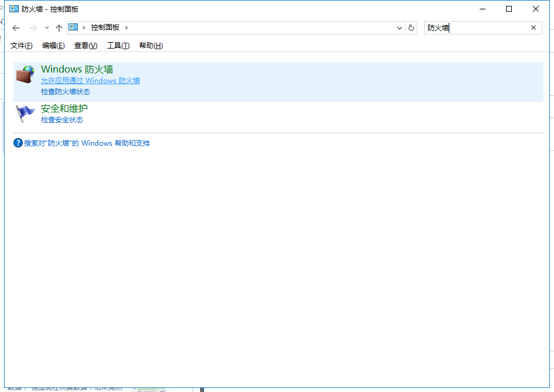Clear the search box with X
The height and width of the screenshot is (392, 554).
[x=534, y=27]
